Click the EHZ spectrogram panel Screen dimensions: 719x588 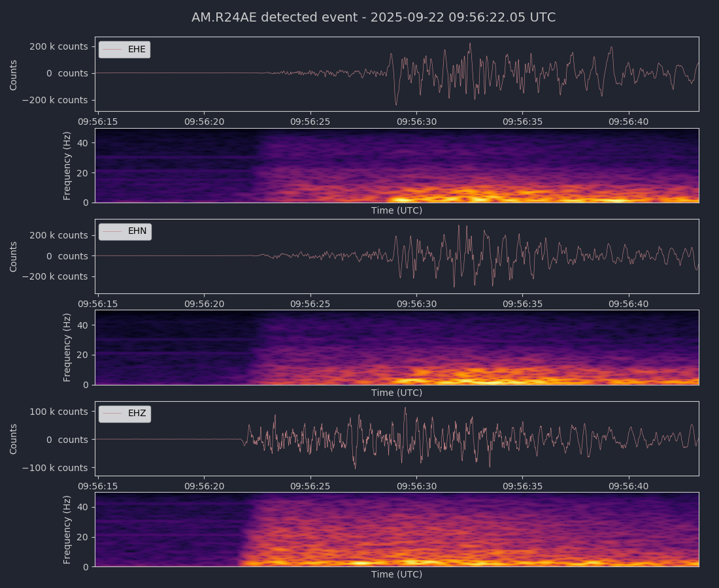click(397, 529)
